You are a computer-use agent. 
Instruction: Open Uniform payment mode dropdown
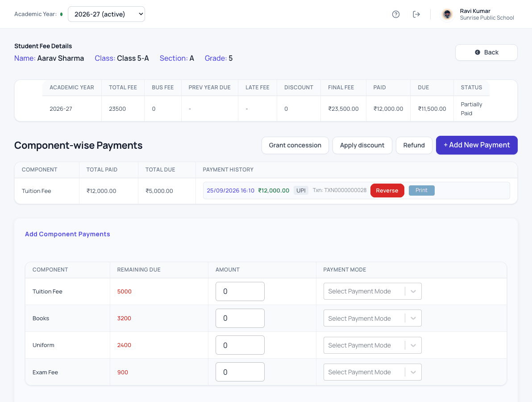point(373,345)
